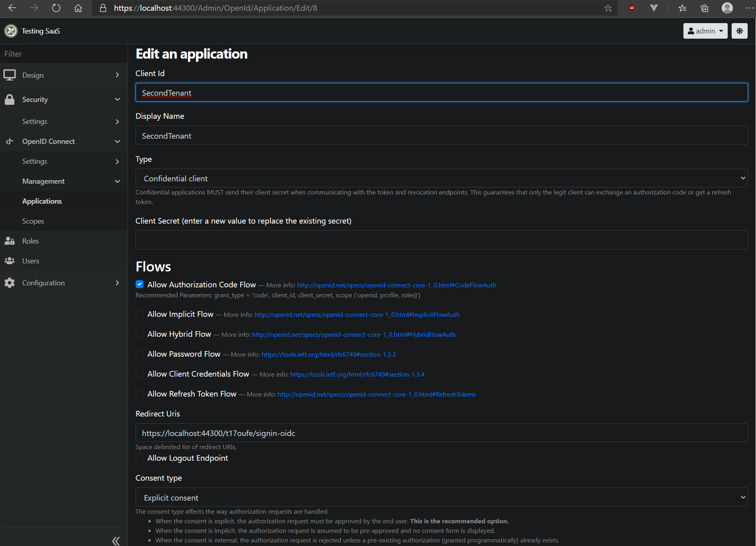Click the settings gear icon top right

(740, 31)
